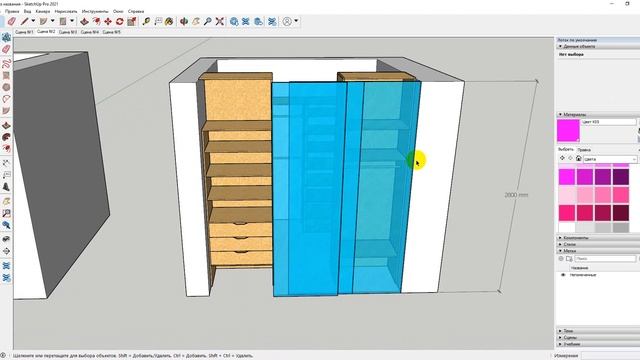This screenshot has height=360, width=640.
Task: Select the Rectangle shape tool
Action: (x=63, y=21)
